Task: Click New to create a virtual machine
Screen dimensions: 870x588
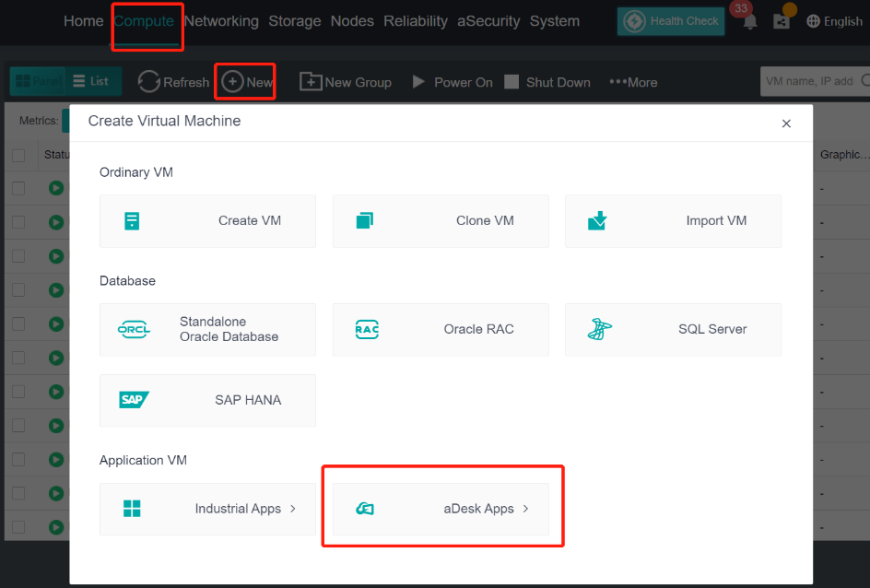Action: pos(246,82)
